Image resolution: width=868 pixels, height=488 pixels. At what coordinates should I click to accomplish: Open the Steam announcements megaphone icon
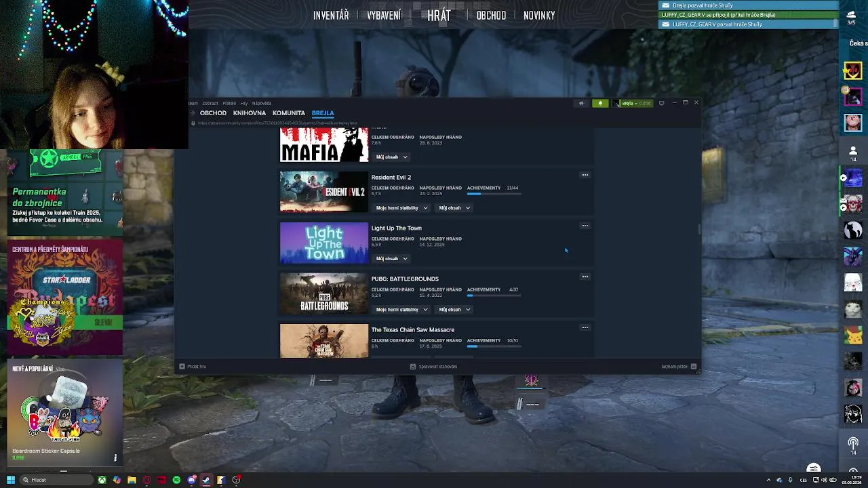[581, 103]
